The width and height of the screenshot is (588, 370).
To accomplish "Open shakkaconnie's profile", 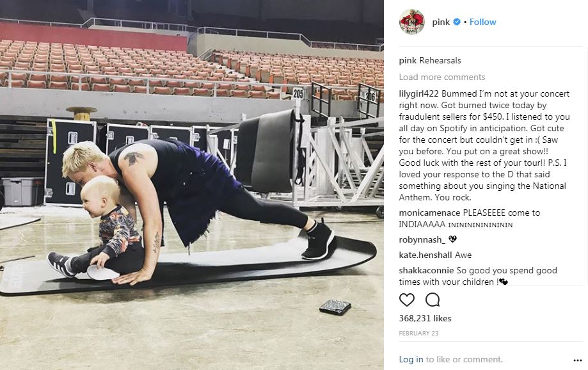I will click(x=426, y=271).
